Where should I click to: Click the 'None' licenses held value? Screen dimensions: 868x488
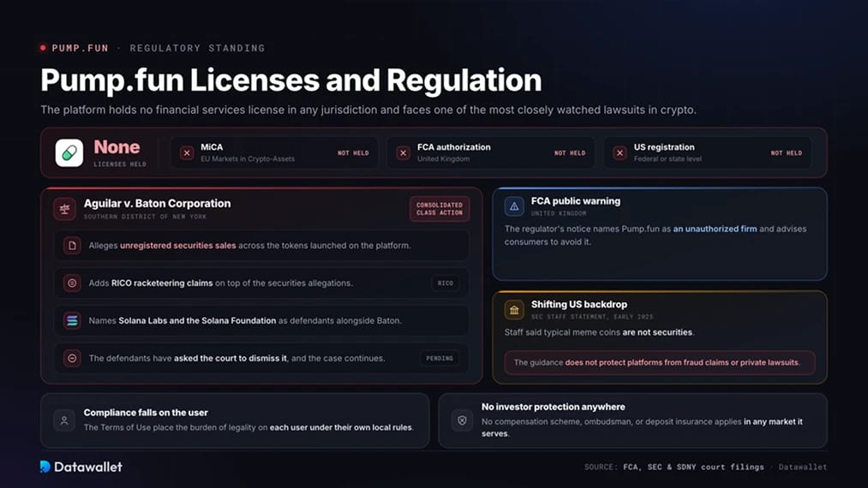coord(117,147)
